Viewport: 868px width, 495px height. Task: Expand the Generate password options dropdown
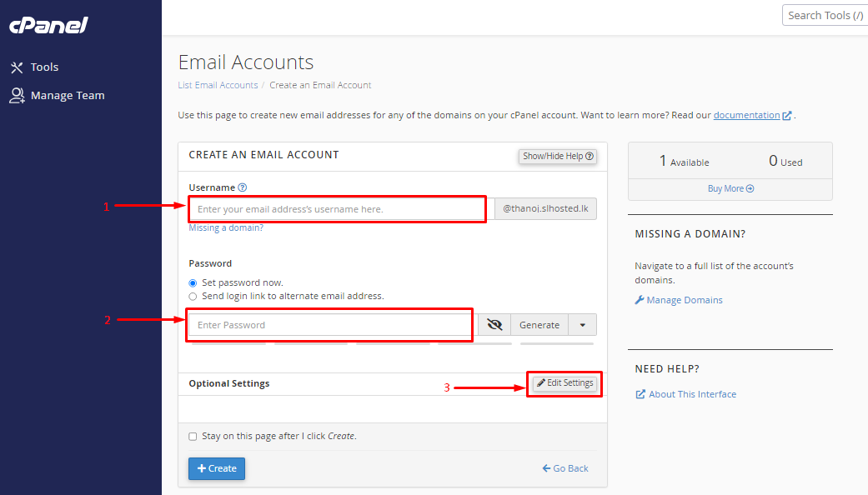point(583,325)
